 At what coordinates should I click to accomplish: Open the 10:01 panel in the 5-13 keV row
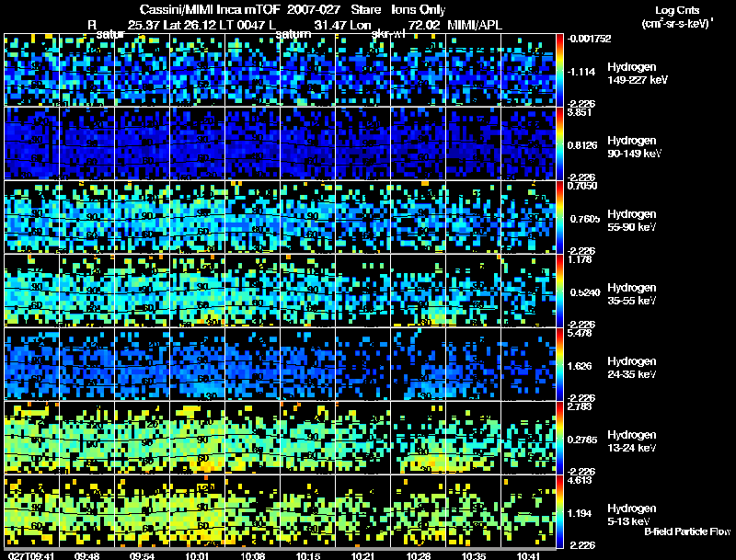[198, 511]
